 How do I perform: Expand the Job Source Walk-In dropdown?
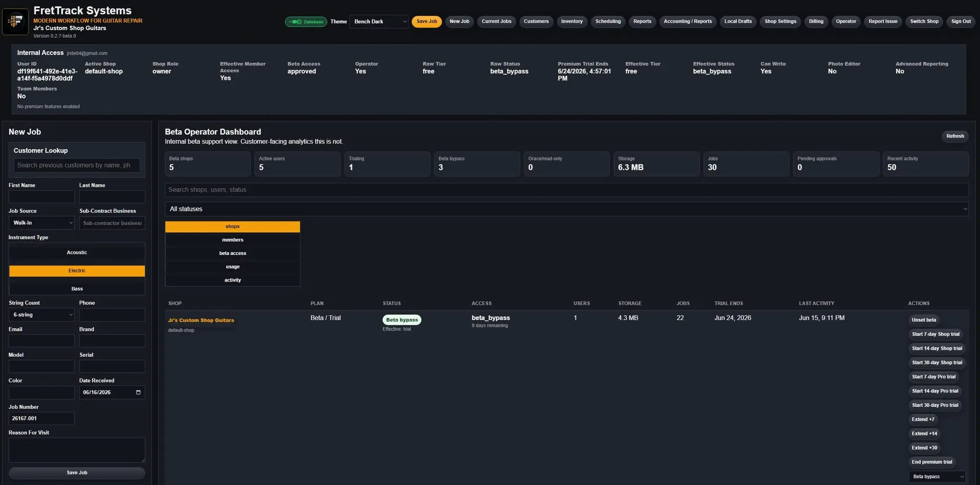(42, 223)
